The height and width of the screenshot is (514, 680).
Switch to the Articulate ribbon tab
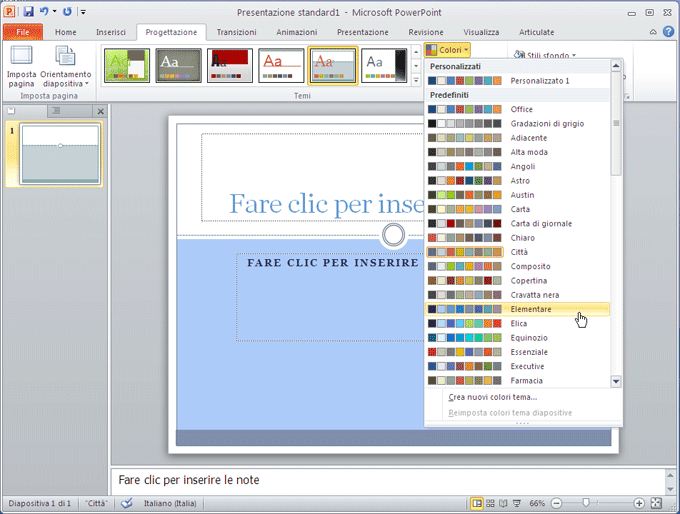coord(536,32)
